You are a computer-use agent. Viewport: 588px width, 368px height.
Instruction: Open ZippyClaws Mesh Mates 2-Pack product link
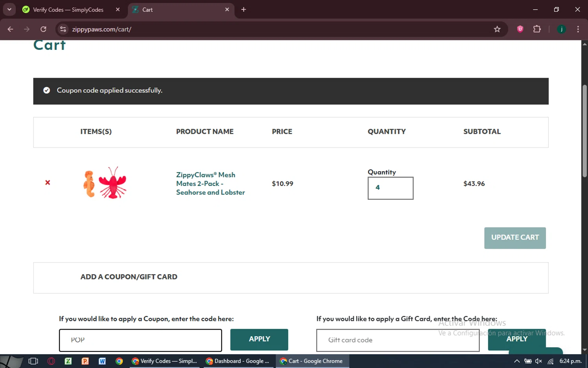[211, 184]
